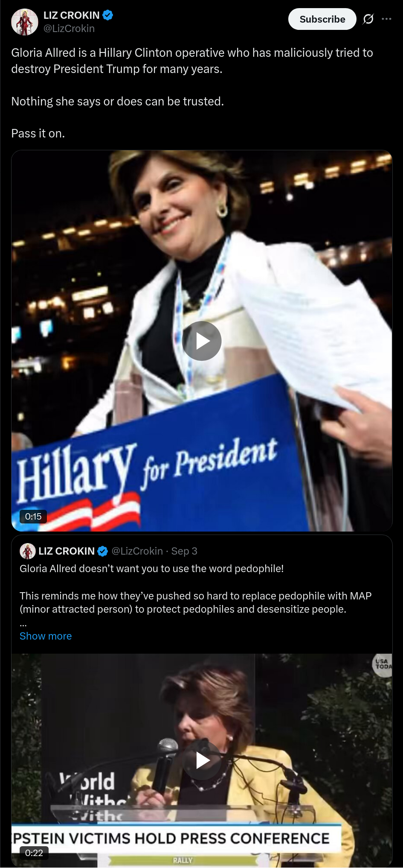
Task: Open quoted post text about Gloria Allred
Action: pyautogui.click(x=196, y=596)
